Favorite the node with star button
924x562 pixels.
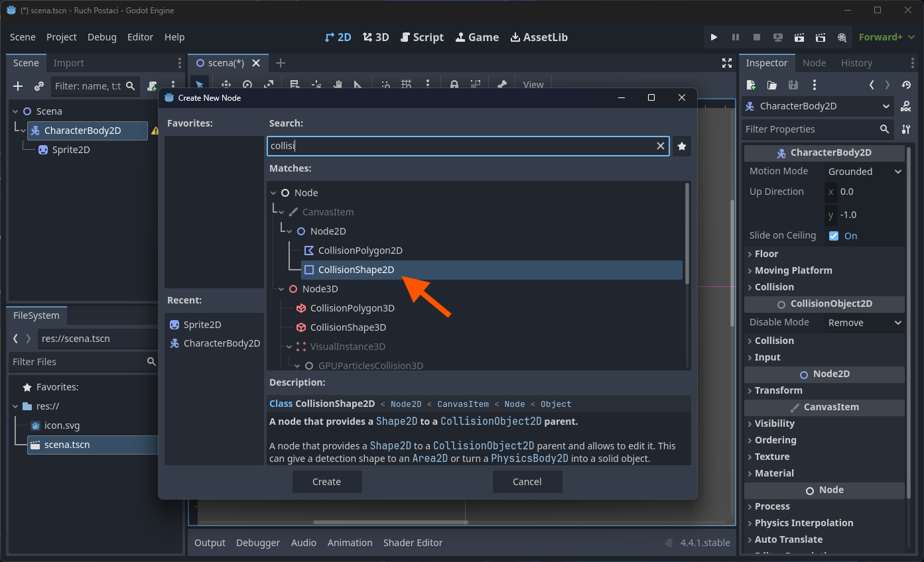[x=681, y=146]
